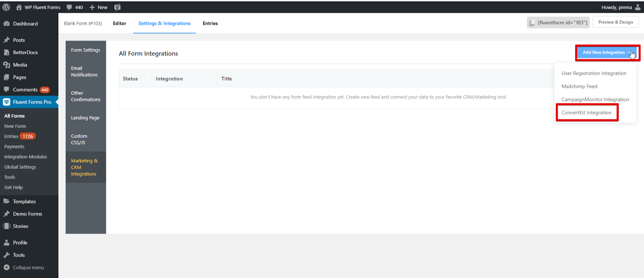
Task: Choose CampaignMonitor Integration option
Action: 595,100
